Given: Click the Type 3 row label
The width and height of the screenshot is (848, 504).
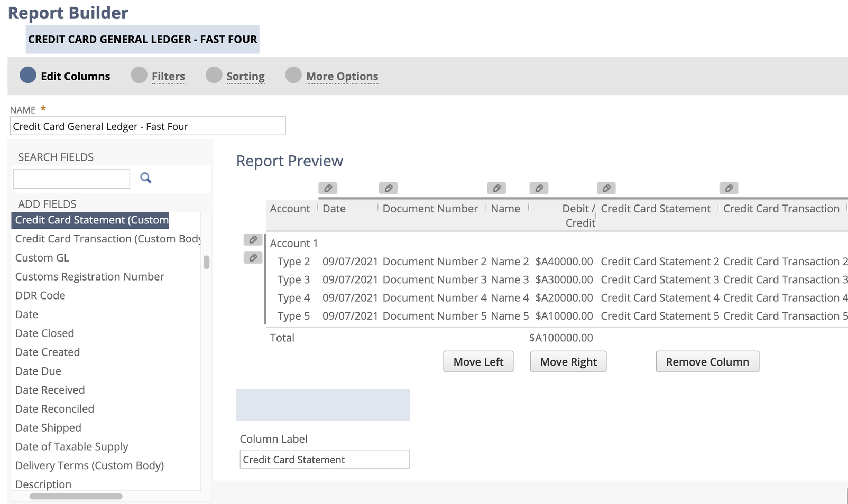Looking at the screenshot, I should (x=294, y=279).
